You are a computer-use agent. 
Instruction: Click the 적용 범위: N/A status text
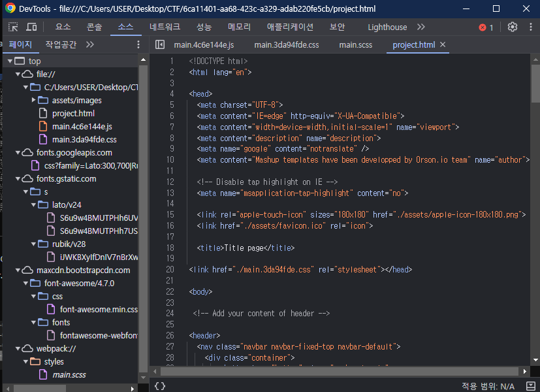pyautogui.click(x=488, y=387)
